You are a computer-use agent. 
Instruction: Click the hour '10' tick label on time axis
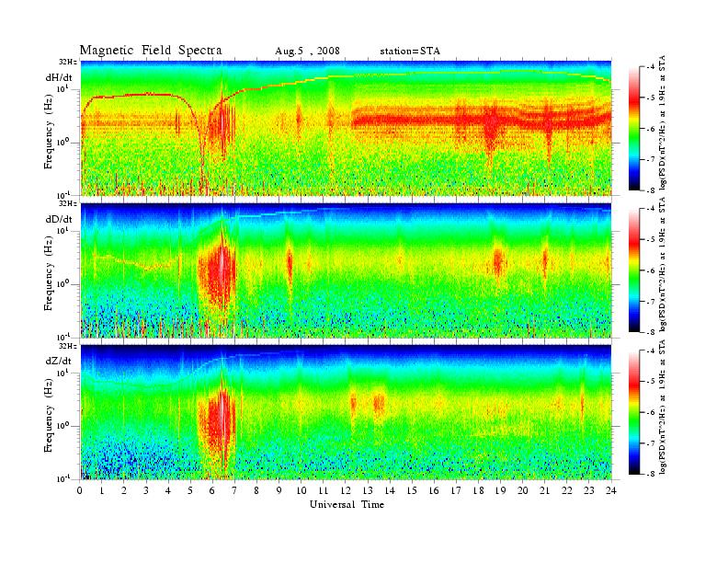point(301,491)
